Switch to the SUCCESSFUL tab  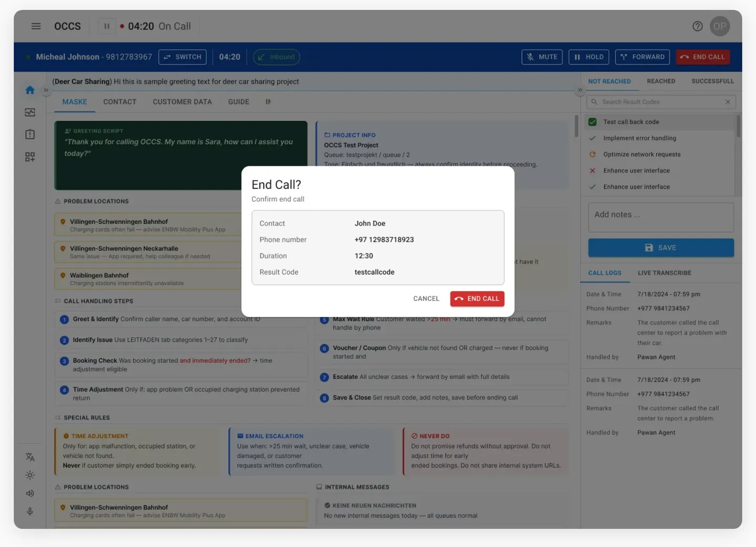712,81
